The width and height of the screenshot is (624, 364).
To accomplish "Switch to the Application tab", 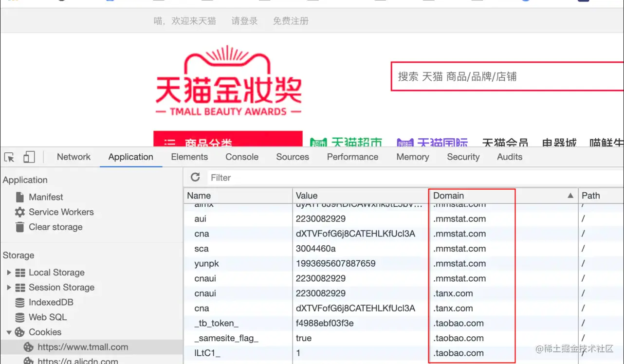I will click(x=131, y=157).
